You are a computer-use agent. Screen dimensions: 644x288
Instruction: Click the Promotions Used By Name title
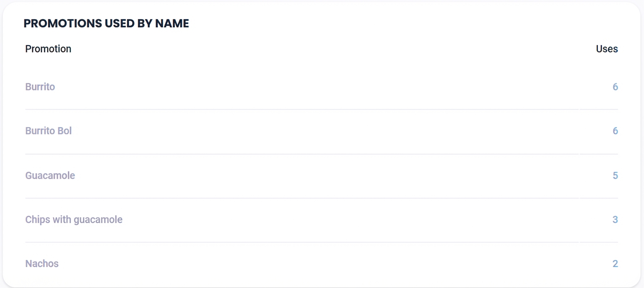pyautogui.click(x=106, y=23)
